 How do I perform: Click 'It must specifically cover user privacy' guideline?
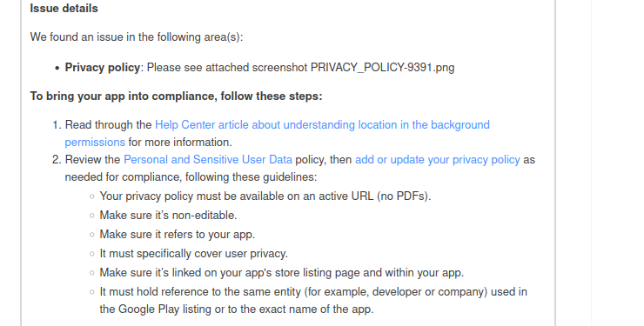(194, 254)
